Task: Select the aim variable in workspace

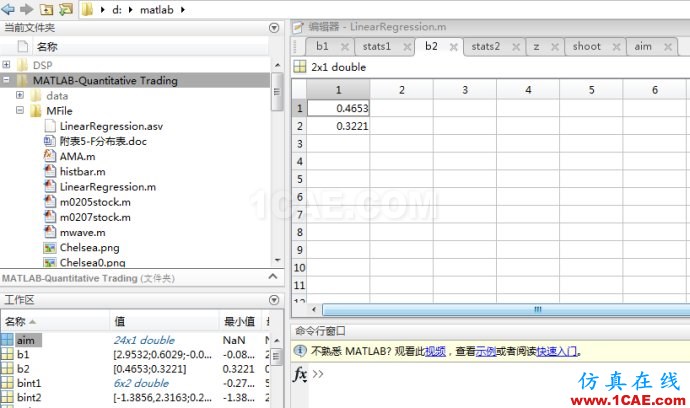Action: pos(26,340)
